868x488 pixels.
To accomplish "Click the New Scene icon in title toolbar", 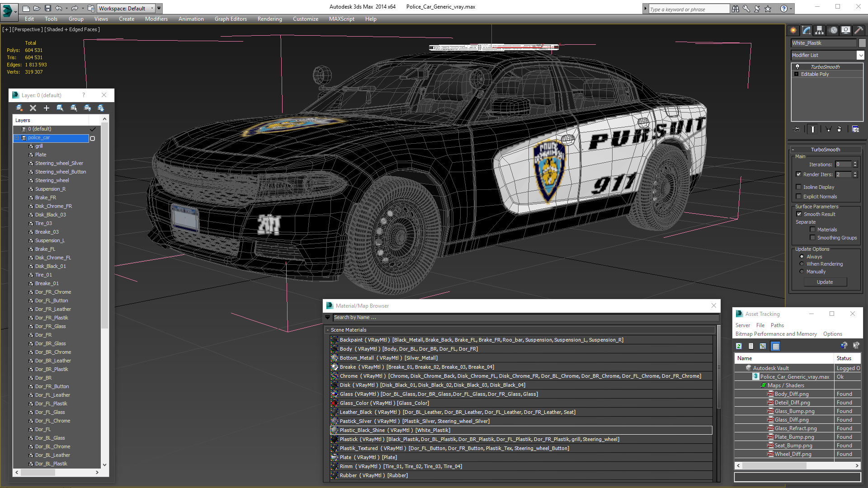I will (x=26, y=8).
